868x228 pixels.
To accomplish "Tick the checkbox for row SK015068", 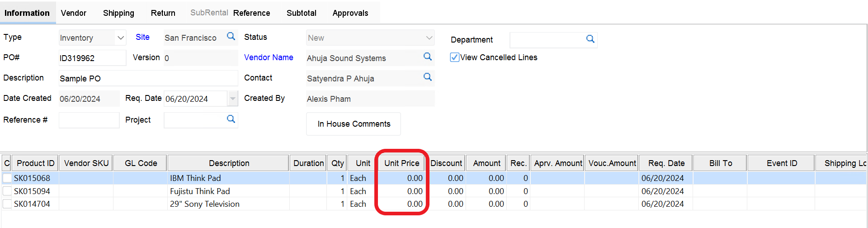I will (7, 178).
